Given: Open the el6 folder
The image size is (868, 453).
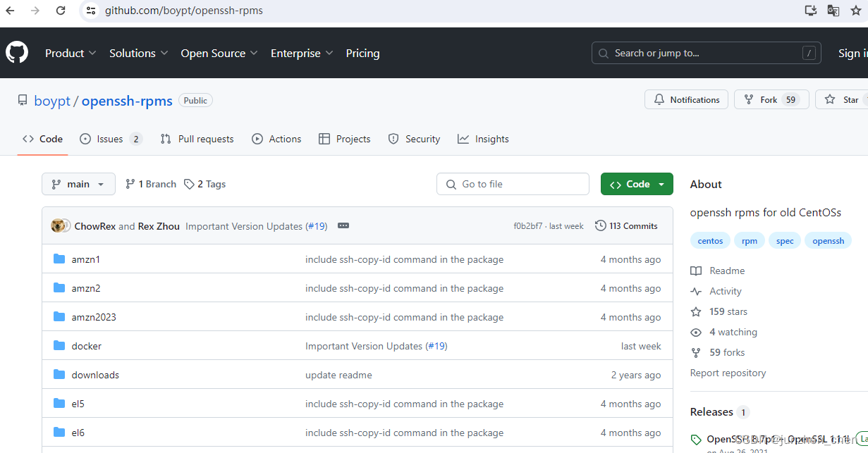Looking at the screenshot, I should [78, 433].
